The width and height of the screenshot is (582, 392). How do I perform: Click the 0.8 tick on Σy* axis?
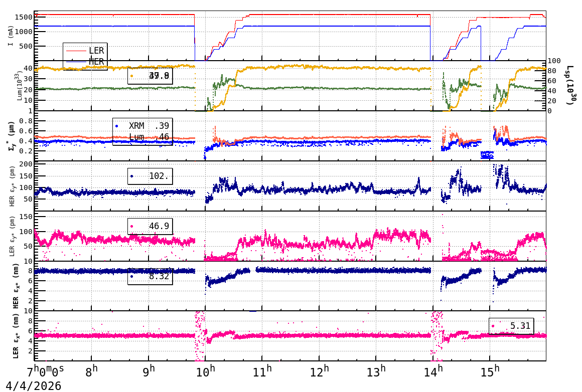point(26,121)
